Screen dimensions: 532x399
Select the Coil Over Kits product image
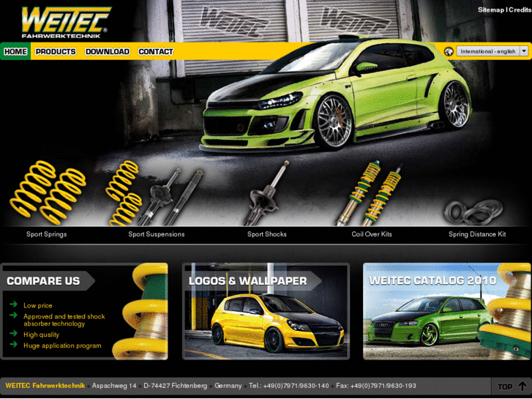[370, 193]
